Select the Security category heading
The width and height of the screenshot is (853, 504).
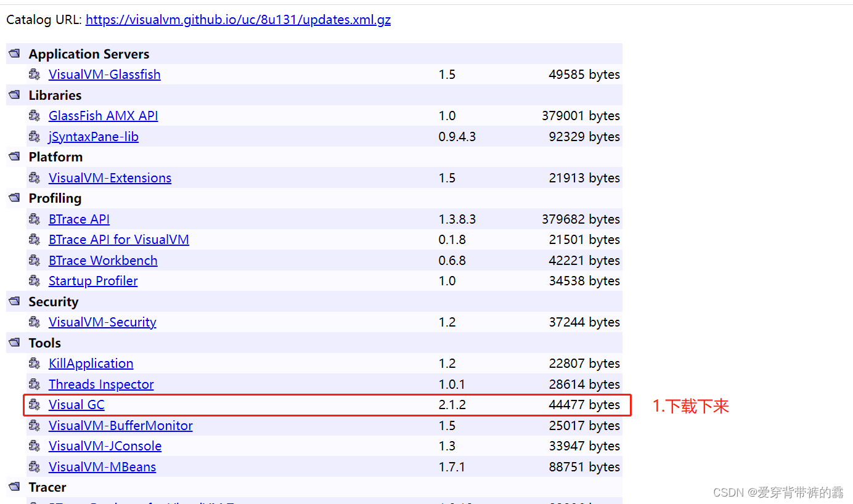click(53, 302)
